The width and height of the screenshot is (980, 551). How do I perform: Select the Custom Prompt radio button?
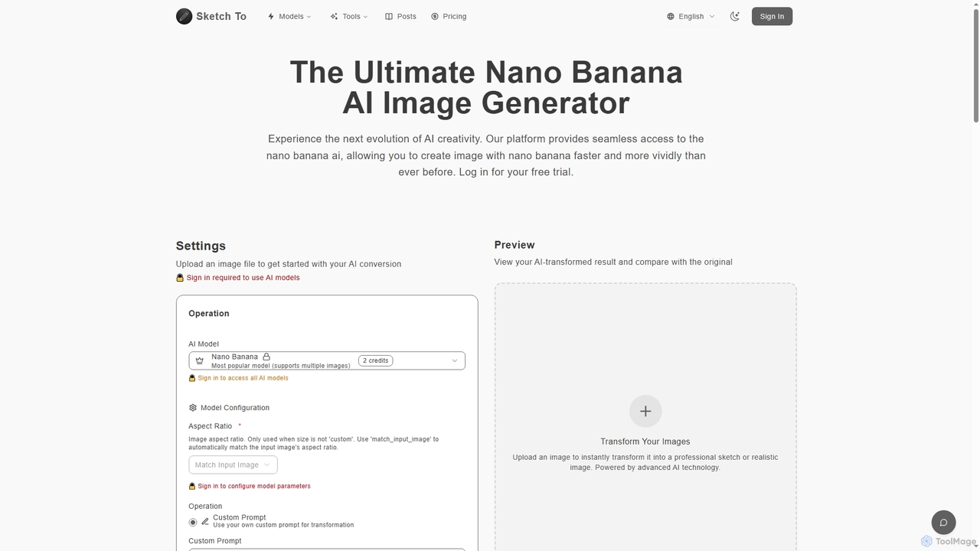tap(193, 522)
